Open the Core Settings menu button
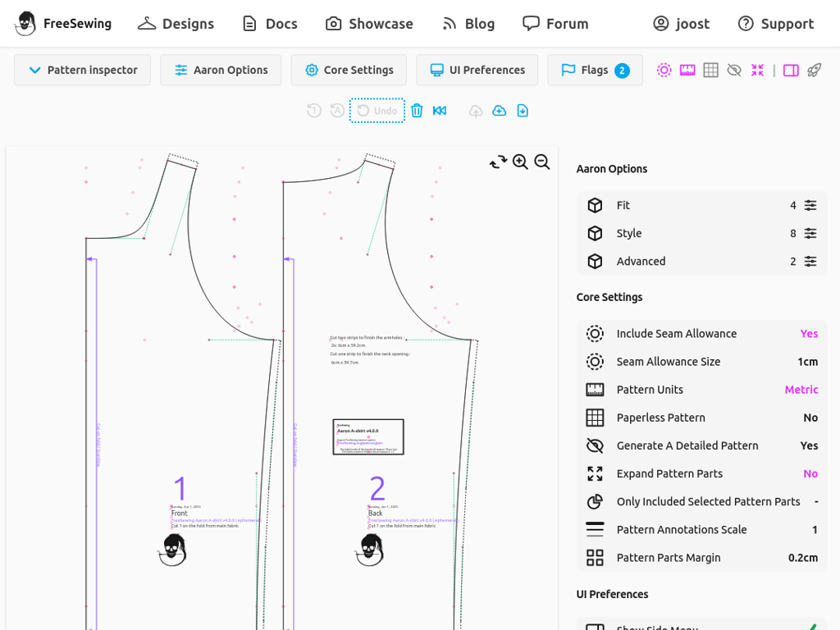Viewport: 840px width, 630px height. 349,70
